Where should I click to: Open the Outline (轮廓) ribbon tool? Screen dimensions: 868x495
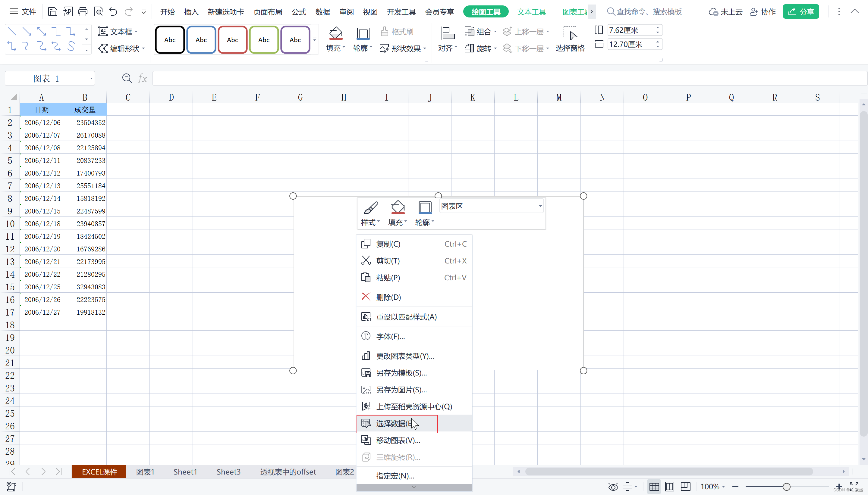coord(363,39)
